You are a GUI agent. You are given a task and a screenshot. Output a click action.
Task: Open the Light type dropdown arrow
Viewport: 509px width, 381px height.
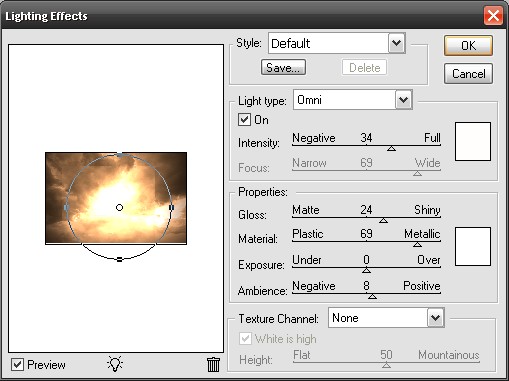click(404, 99)
